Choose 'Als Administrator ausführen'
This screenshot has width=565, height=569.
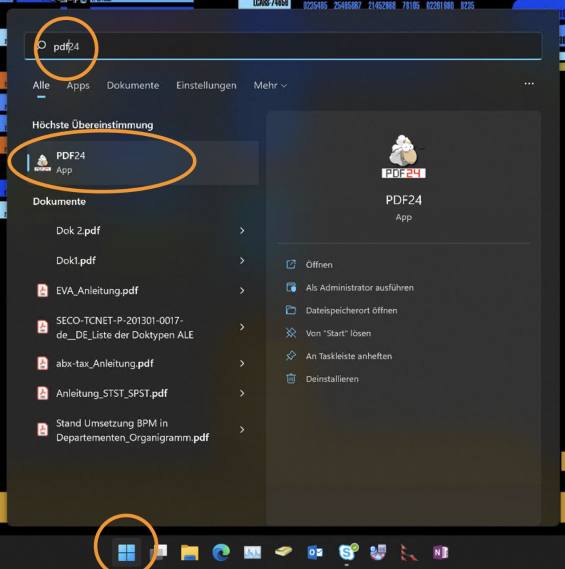[x=360, y=287]
